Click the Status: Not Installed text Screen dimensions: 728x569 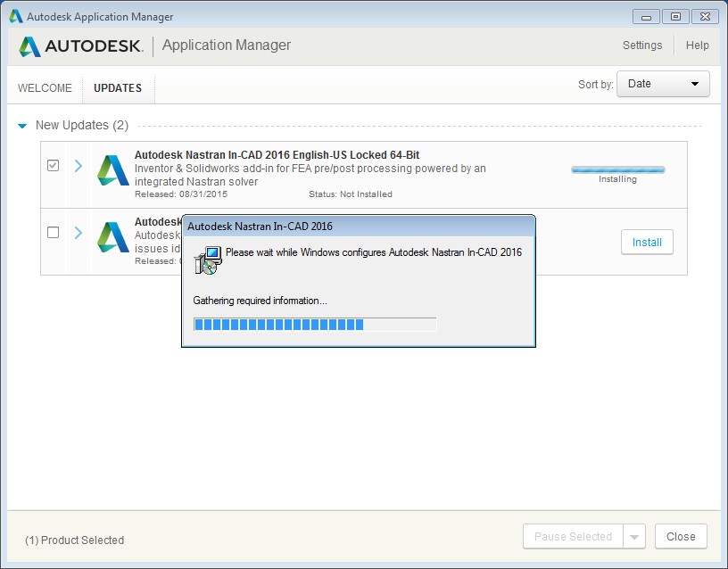[351, 194]
